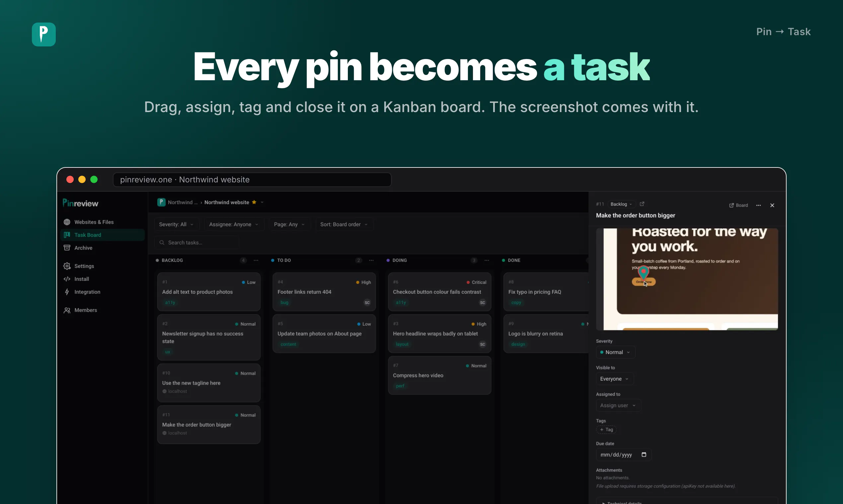
Task: Open the Assign user dropdown
Action: coord(618,406)
